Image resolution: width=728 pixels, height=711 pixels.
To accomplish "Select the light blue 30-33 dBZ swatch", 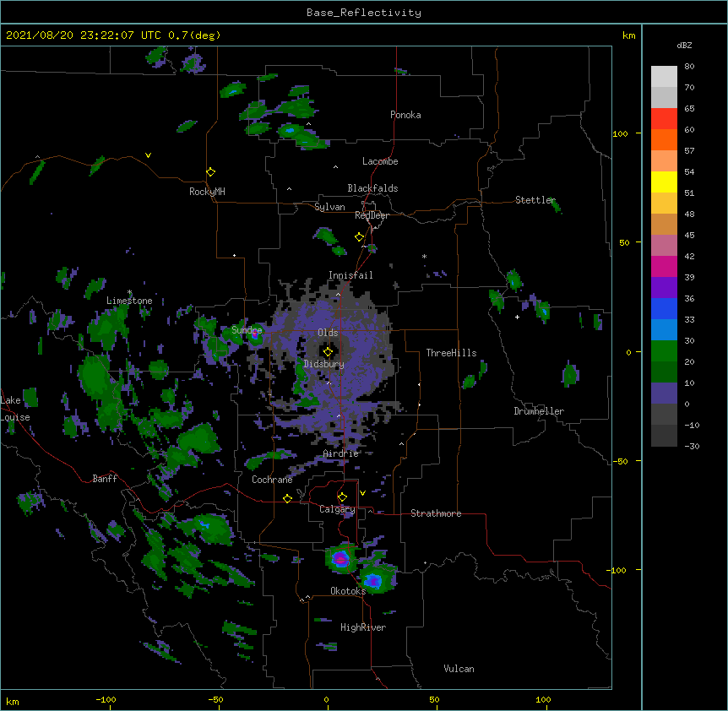I will [x=664, y=330].
